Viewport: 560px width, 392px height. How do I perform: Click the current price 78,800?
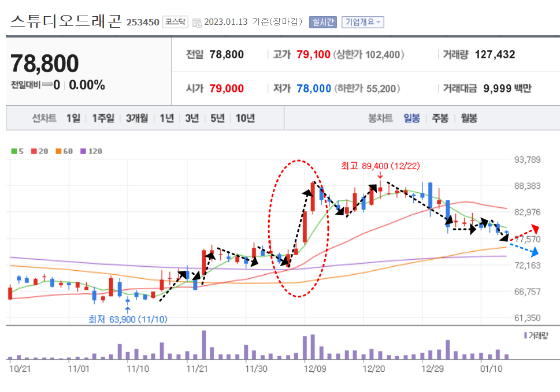[x=44, y=63]
